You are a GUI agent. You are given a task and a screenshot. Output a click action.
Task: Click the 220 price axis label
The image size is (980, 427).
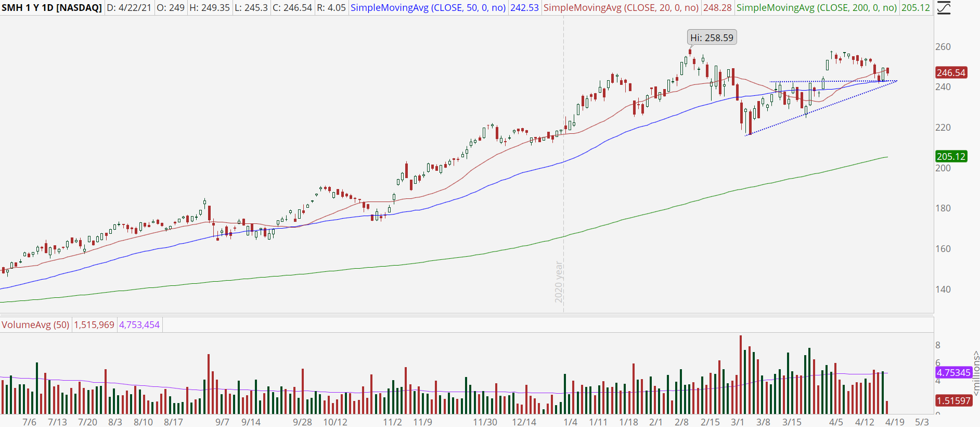click(x=943, y=128)
